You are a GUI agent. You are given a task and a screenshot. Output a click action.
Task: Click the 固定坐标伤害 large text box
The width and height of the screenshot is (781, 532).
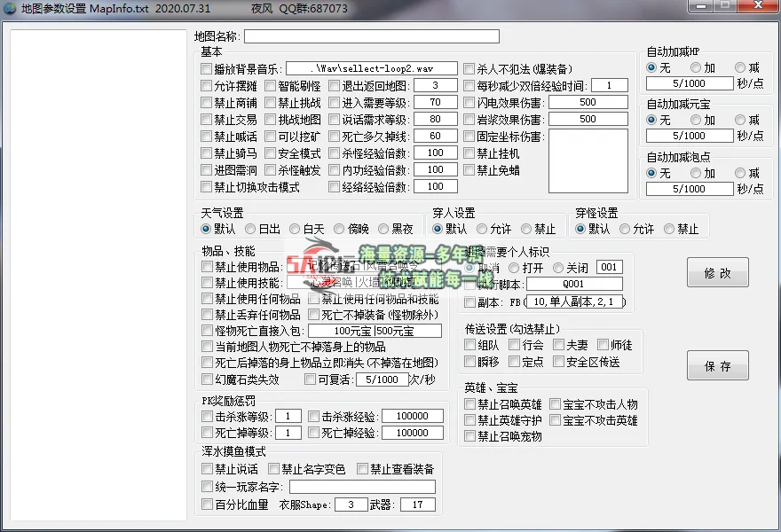coord(588,160)
